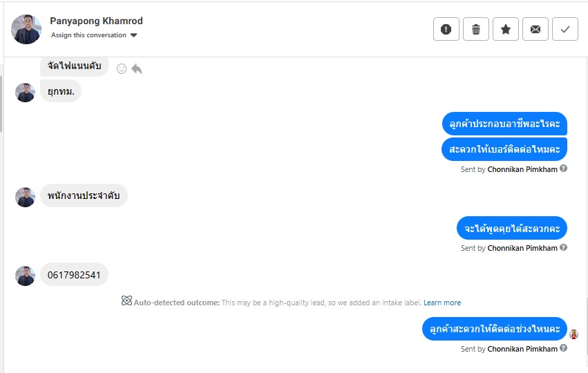The image size is (588, 373).
Task: Open Panyapong Khamrod name in header
Action: tap(96, 21)
